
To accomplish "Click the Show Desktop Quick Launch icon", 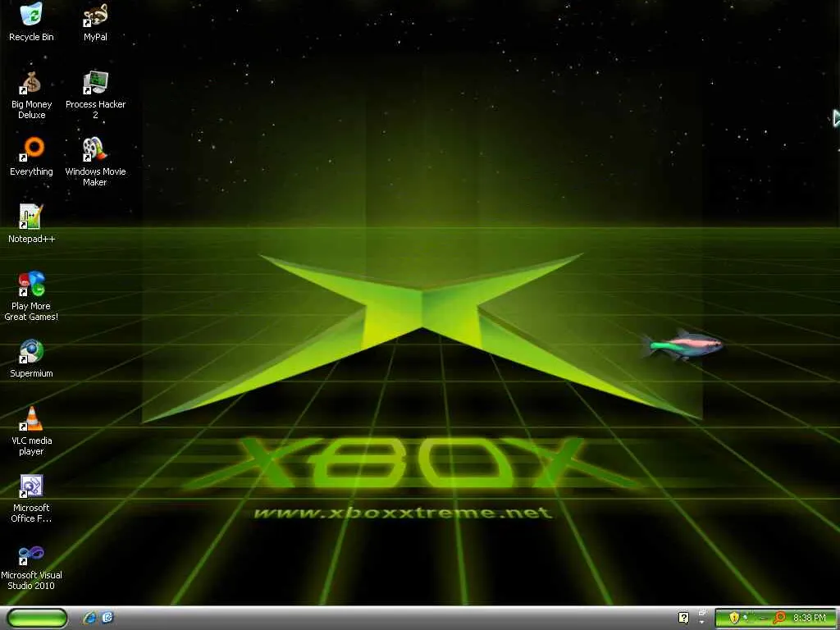I will coord(107,618).
